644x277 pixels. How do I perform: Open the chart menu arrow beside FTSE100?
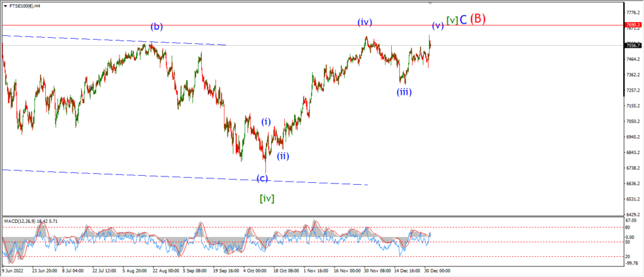[4, 6]
